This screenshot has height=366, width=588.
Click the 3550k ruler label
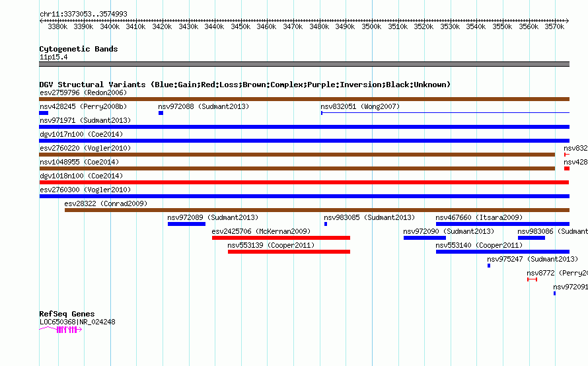[502, 26]
